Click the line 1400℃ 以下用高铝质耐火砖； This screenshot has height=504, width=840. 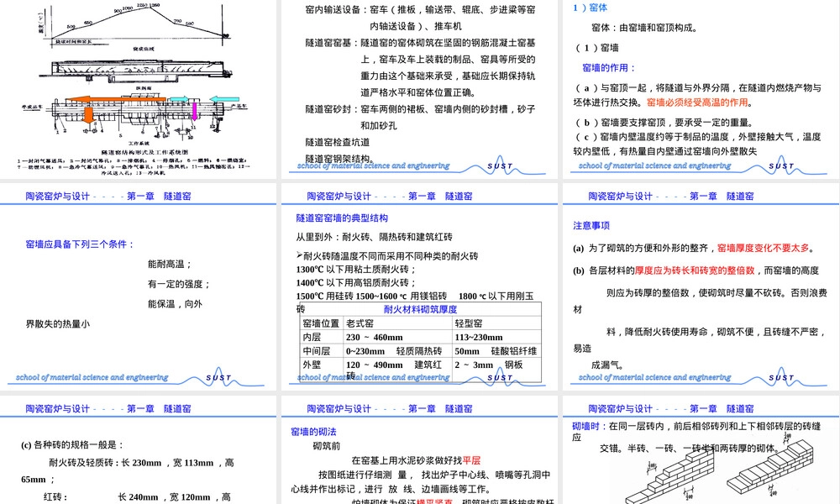coord(356,283)
